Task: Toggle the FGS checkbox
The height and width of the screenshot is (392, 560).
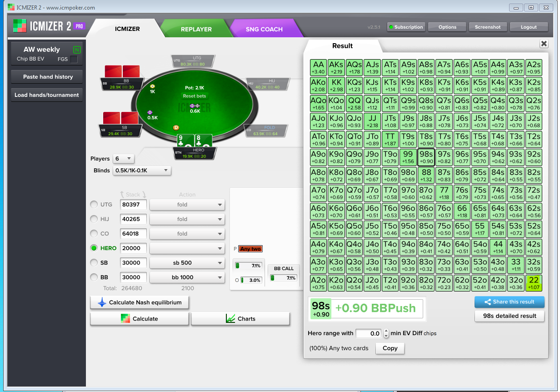Action: click(74, 59)
